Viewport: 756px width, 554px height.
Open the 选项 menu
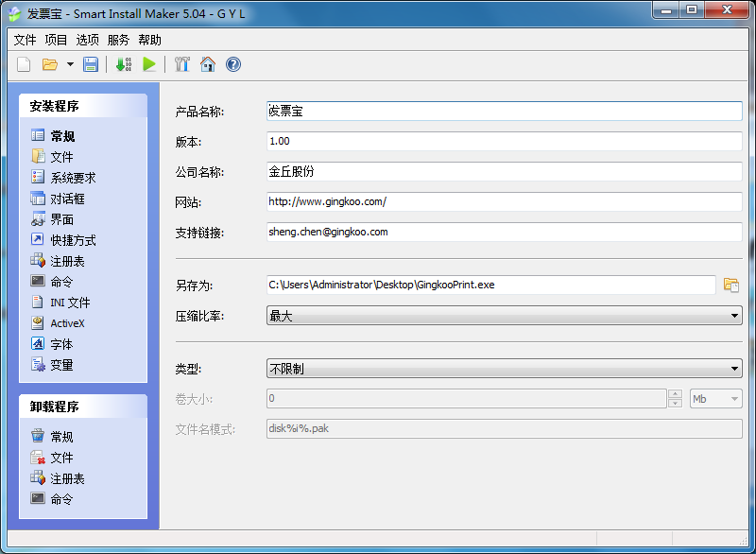[x=87, y=40]
